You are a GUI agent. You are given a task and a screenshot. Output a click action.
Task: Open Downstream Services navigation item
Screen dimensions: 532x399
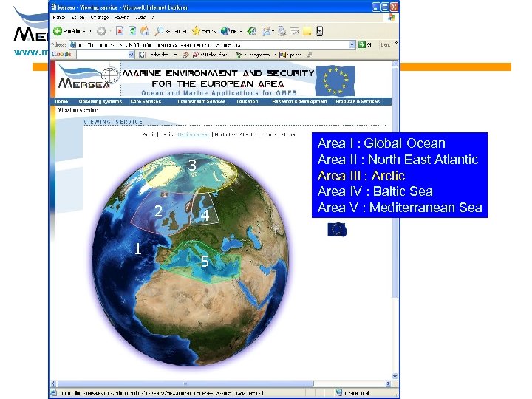click(x=202, y=102)
